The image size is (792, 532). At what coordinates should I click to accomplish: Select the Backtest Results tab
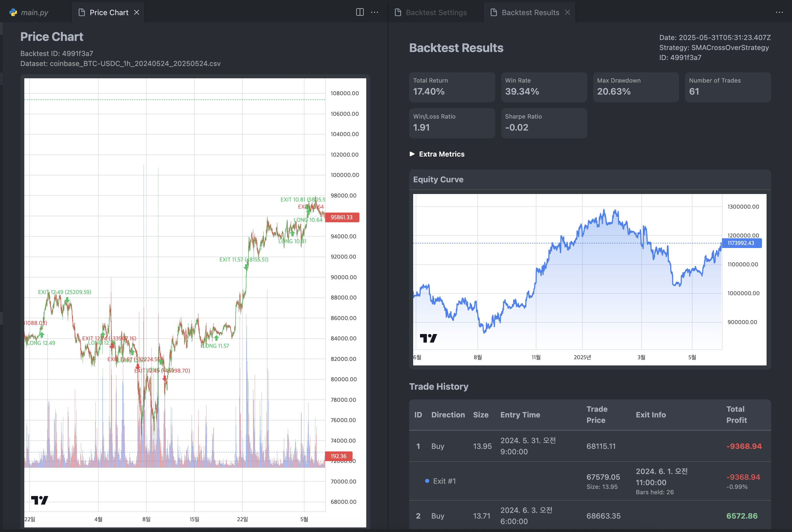(530, 13)
